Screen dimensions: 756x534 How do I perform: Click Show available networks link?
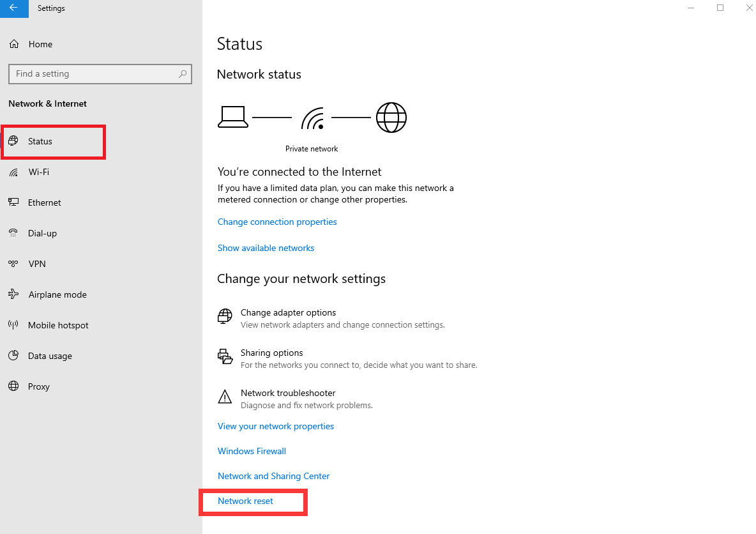tap(266, 248)
